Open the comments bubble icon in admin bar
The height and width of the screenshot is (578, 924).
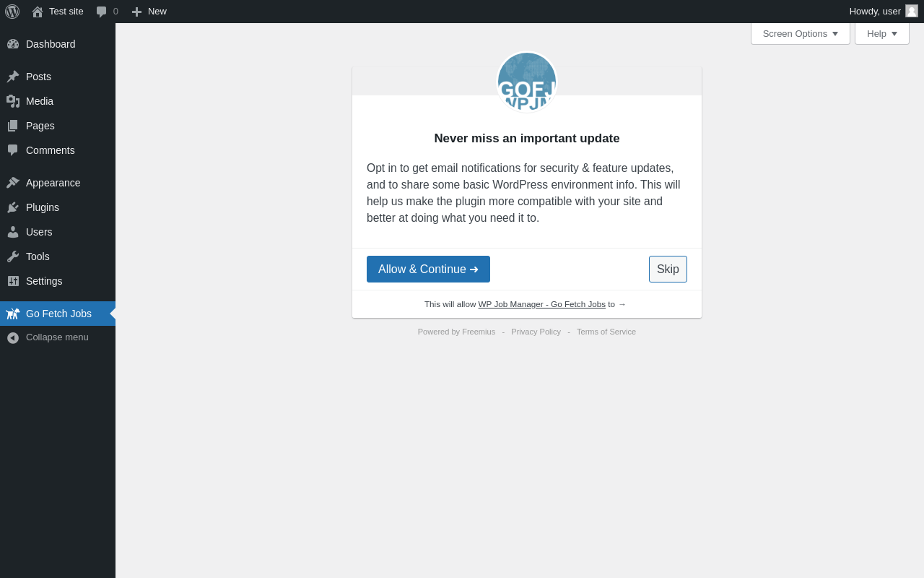[x=102, y=12]
